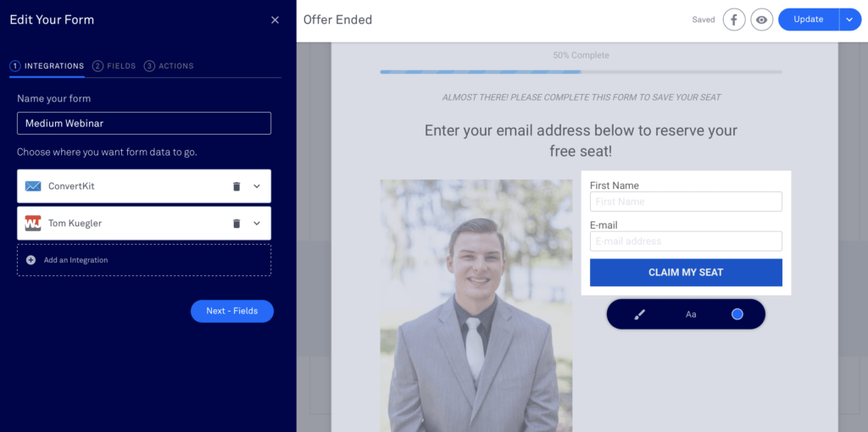This screenshot has height=432, width=868.
Task: Remove the Tom Kuegler integration via trash icon
Action: (236, 224)
